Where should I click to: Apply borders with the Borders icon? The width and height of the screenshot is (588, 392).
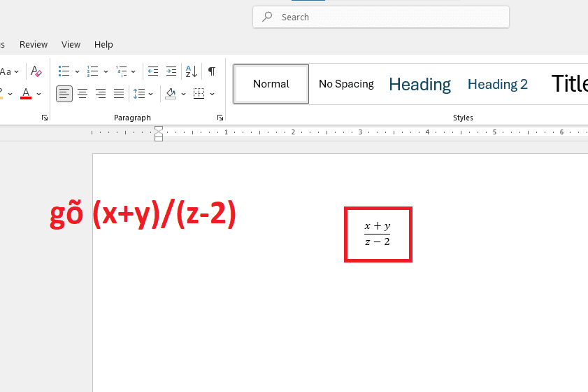click(199, 94)
